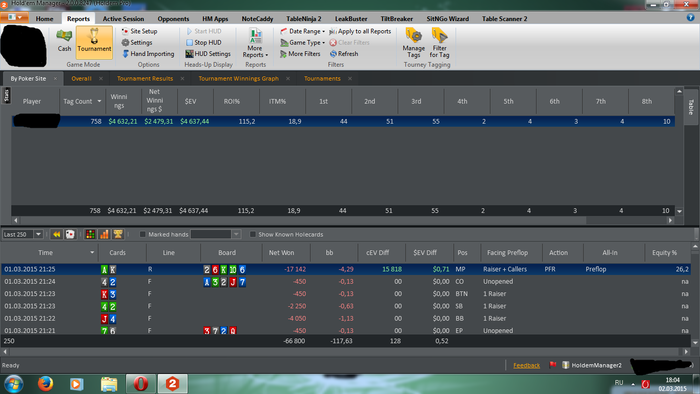The width and height of the screenshot is (700, 394).
Task: Select Tournament Winnings Graph tab
Action: click(238, 79)
